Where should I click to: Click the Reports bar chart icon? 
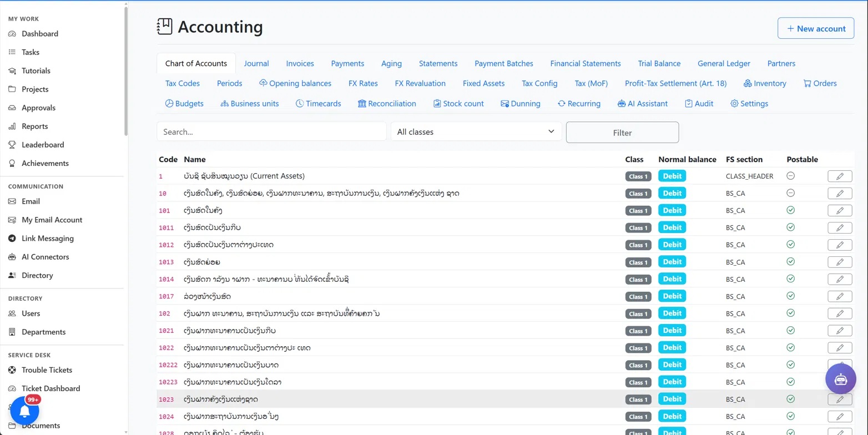tap(12, 127)
